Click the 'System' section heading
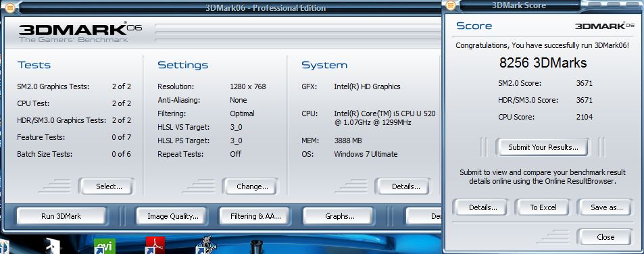644x254 pixels. point(324,66)
